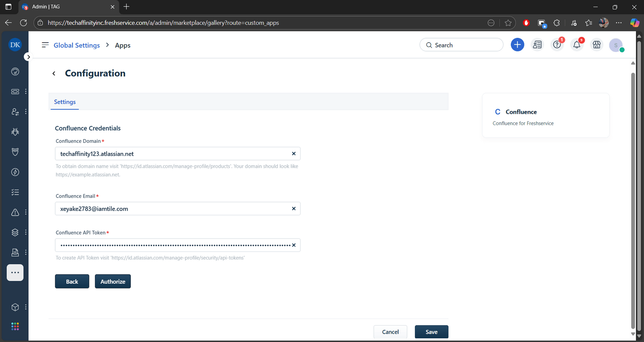
Task: Click the Save button
Action: [431, 332]
